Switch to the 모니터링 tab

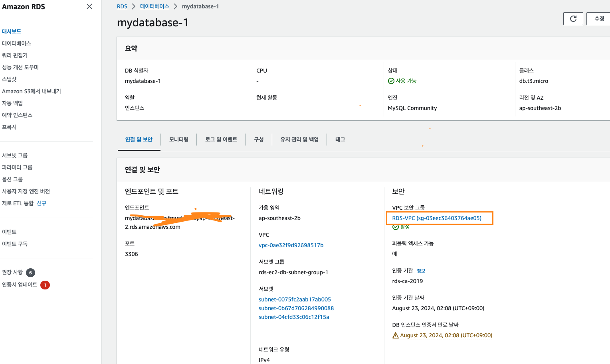(179, 139)
